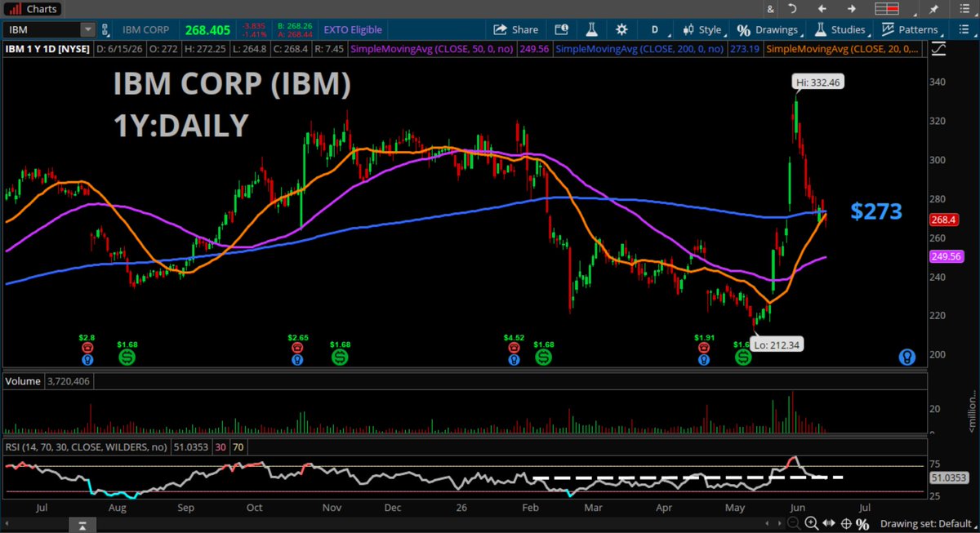Click the symbol link chain icon
Viewport: 980px width, 533px height.
106,29
